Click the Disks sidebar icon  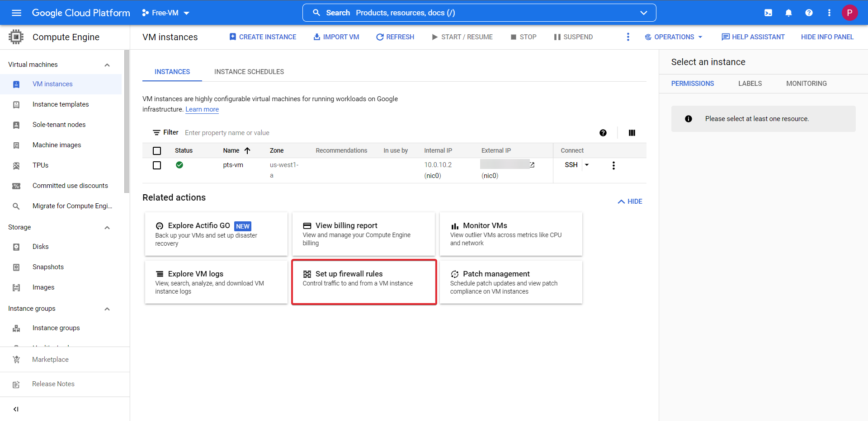click(x=16, y=247)
